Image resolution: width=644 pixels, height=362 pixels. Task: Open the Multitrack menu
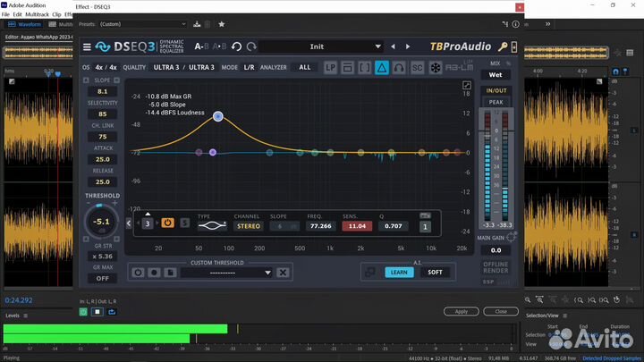tap(37, 14)
